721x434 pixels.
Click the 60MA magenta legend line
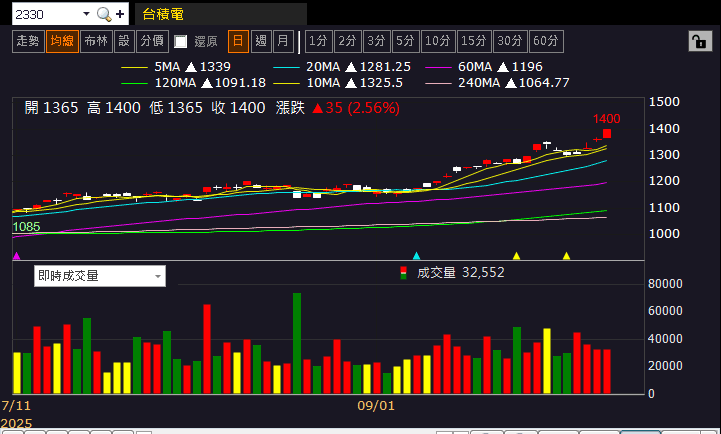(438, 68)
